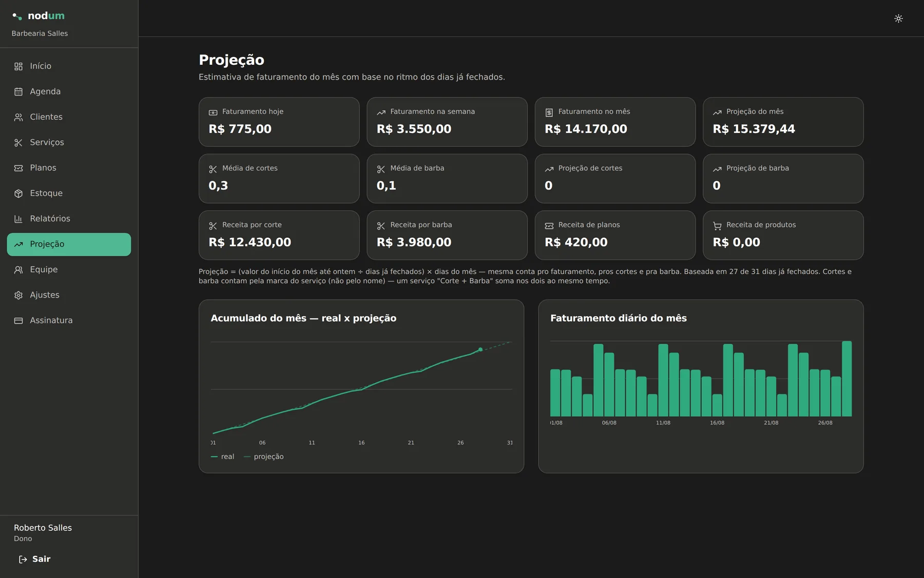Select the active Projeção menu item
The width and height of the screenshot is (924, 578).
(69, 244)
